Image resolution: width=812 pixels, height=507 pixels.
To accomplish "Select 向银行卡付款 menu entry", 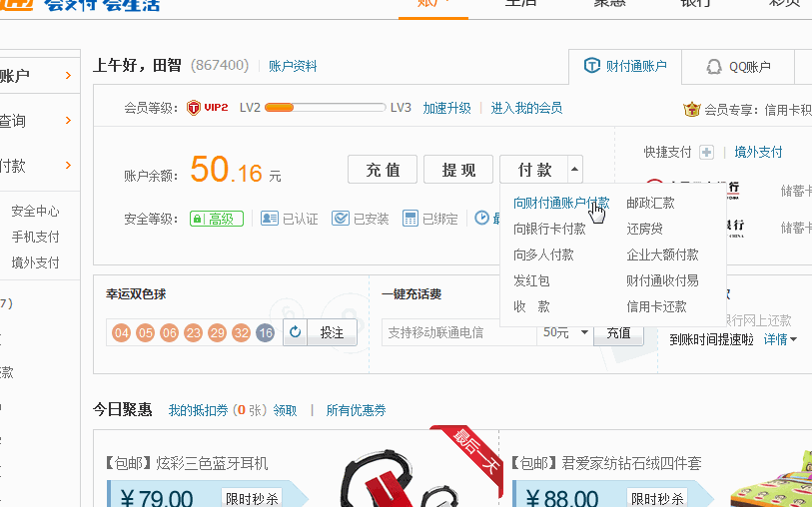I will 549,229.
